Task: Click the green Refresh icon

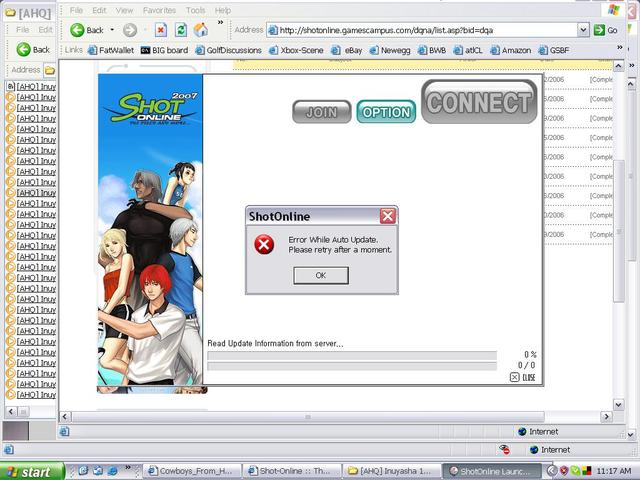Action: click(x=181, y=30)
